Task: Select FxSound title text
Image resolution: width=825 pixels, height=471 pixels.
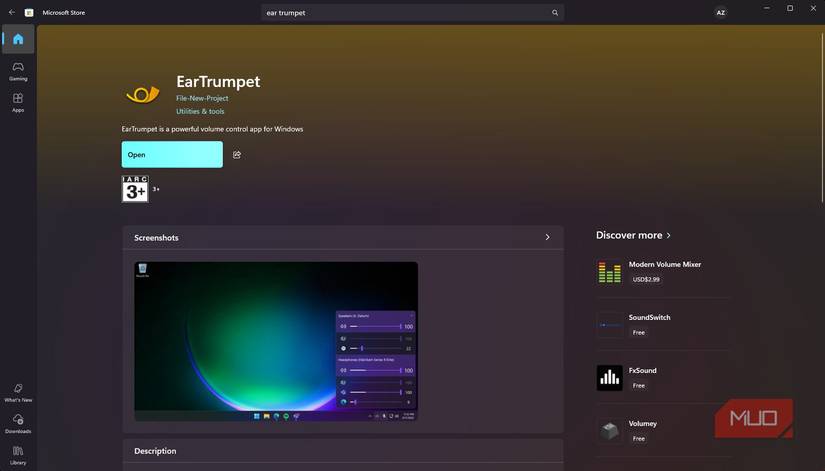Action: (642, 370)
